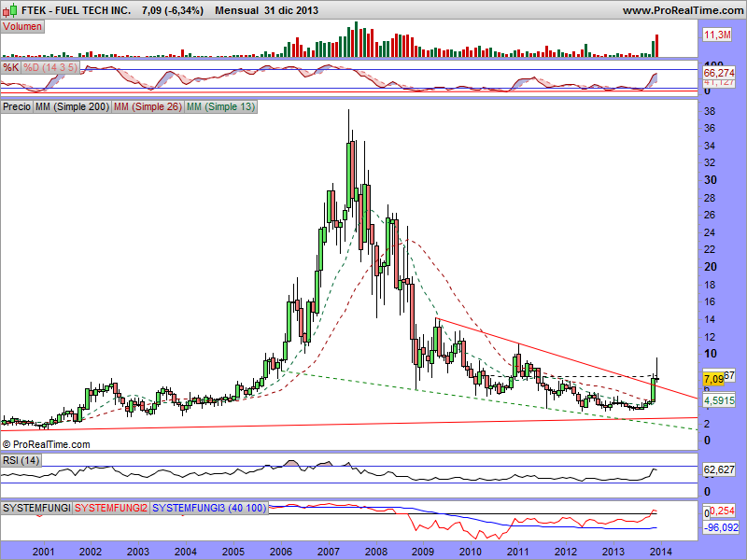Select the Precio label
This screenshot has height=560, width=747.
point(17,106)
